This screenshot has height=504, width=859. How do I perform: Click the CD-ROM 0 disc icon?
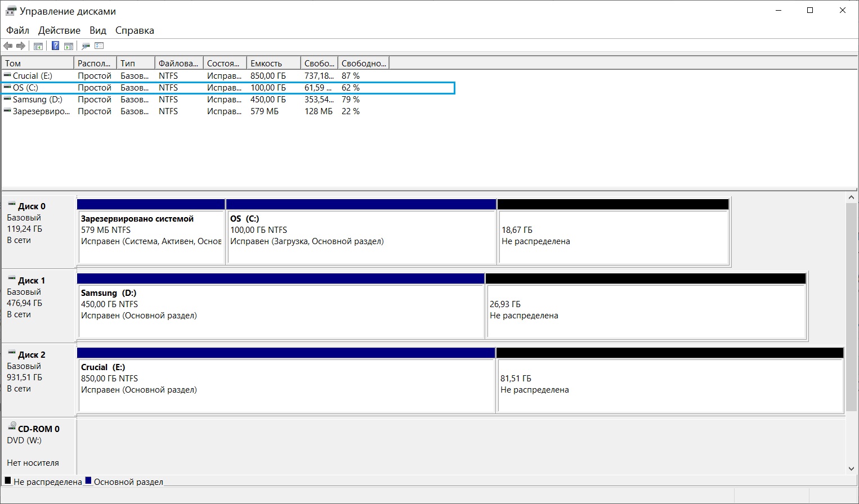(x=12, y=427)
